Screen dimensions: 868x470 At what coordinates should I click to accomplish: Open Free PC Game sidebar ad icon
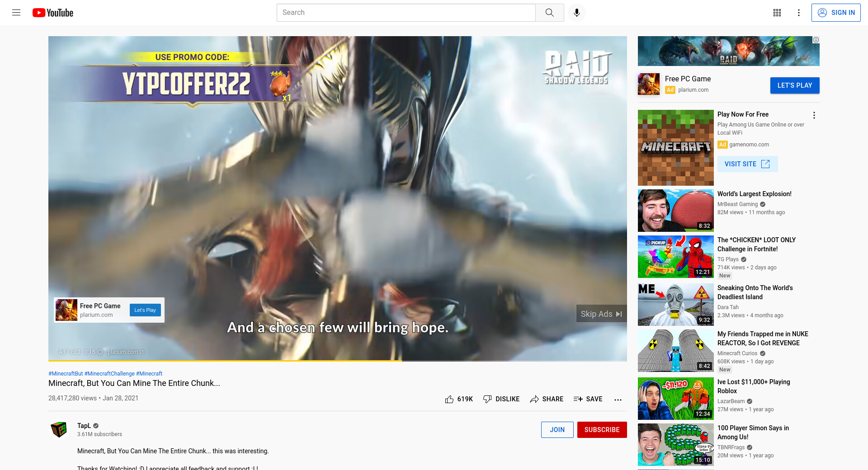[649, 84]
